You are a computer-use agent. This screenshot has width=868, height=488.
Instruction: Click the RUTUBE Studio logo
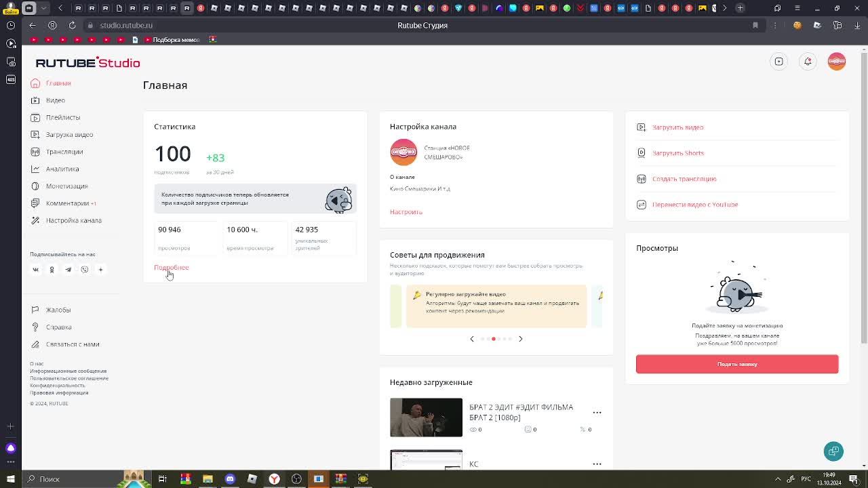tap(87, 62)
